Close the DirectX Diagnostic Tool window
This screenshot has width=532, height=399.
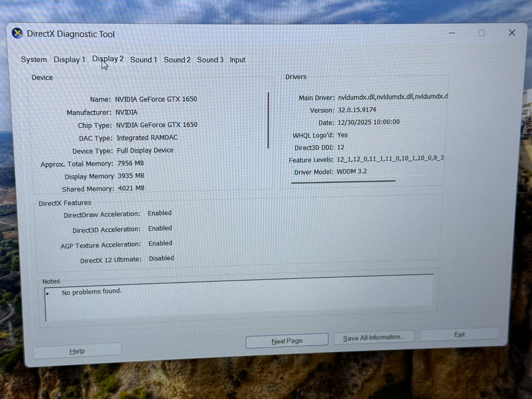coord(512,33)
